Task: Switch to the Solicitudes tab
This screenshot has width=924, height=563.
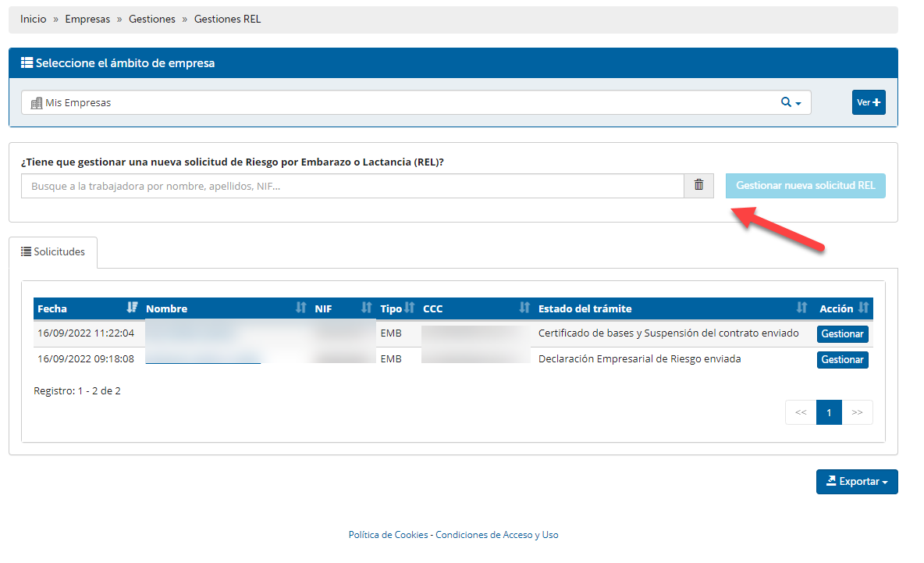Action: (53, 252)
